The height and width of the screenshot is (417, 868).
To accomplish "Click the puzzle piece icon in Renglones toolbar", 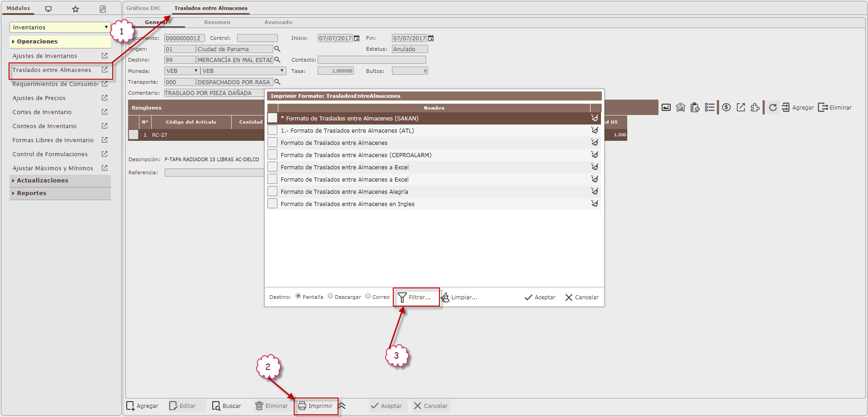I will click(x=755, y=107).
